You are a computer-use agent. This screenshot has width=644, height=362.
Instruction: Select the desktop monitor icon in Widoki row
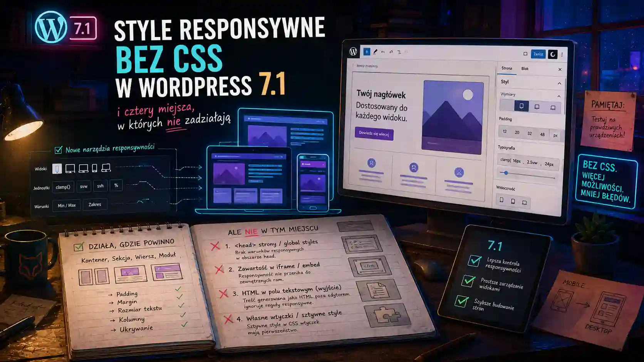[x=70, y=168]
